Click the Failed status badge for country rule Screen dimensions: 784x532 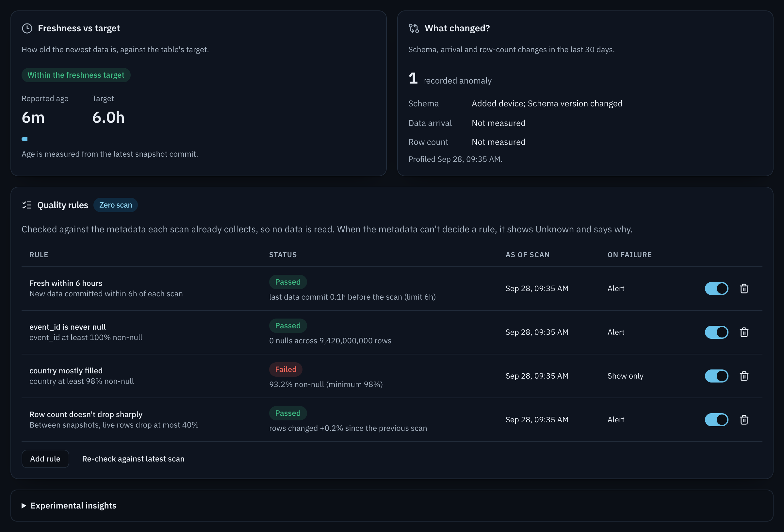[x=286, y=369]
